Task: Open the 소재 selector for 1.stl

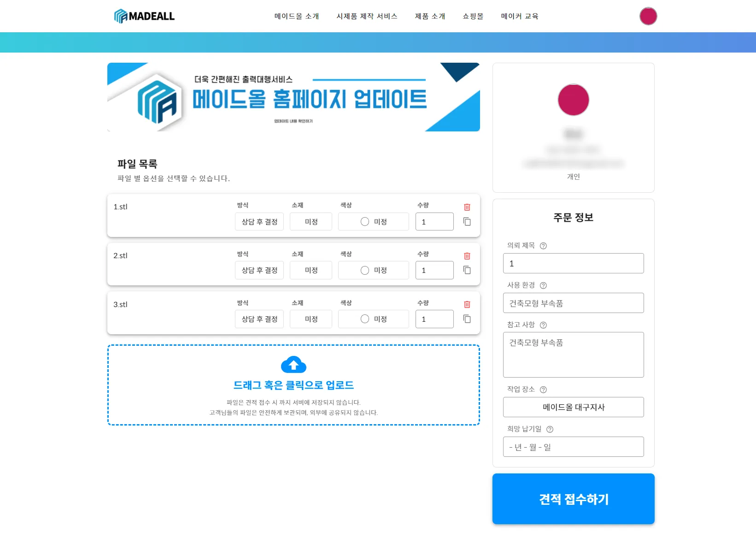Action: point(311,222)
